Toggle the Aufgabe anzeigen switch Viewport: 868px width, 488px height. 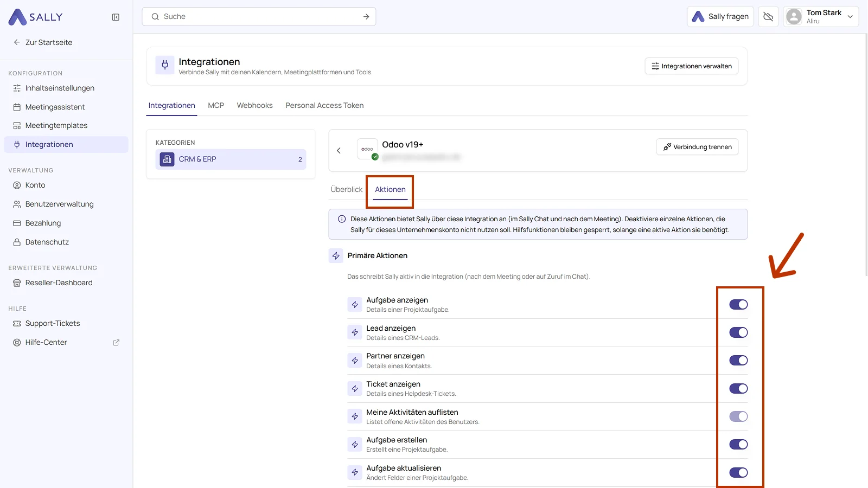click(x=738, y=305)
